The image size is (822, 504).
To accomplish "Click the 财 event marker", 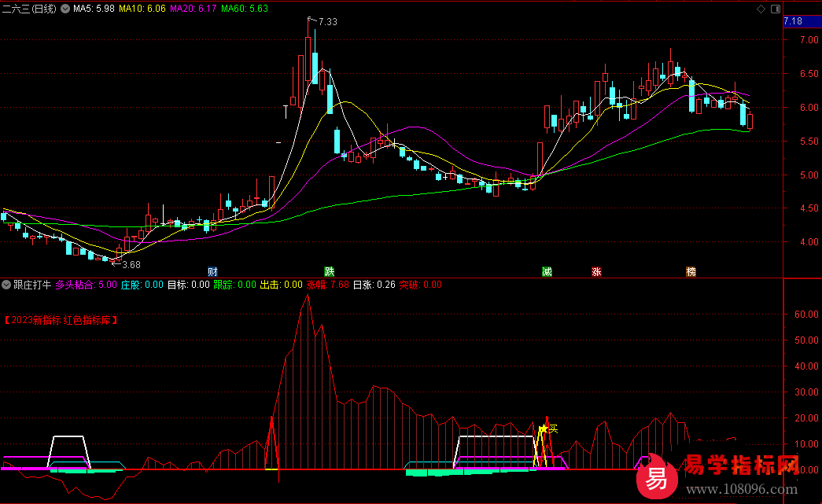I will point(212,271).
